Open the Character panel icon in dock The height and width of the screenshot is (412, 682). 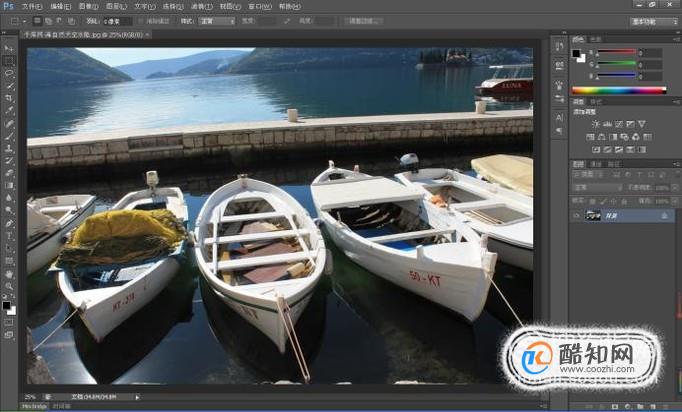point(559,117)
